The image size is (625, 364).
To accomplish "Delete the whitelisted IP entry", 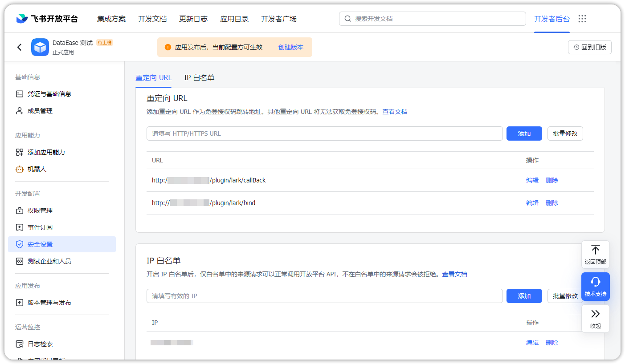I will (552, 343).
